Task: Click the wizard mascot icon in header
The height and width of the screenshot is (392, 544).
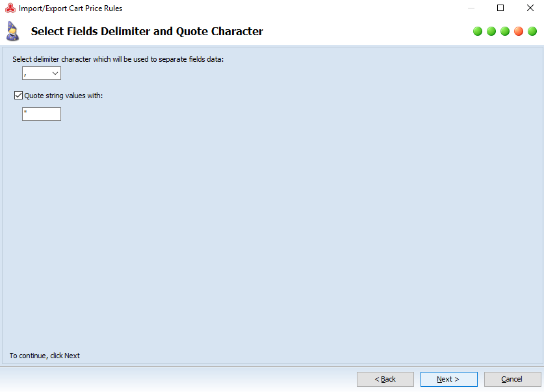Action: tap(12, 31)
